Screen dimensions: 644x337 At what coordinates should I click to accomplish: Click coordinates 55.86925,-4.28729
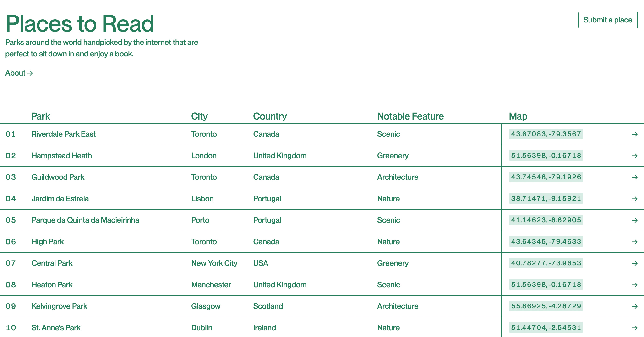point(546,306)
